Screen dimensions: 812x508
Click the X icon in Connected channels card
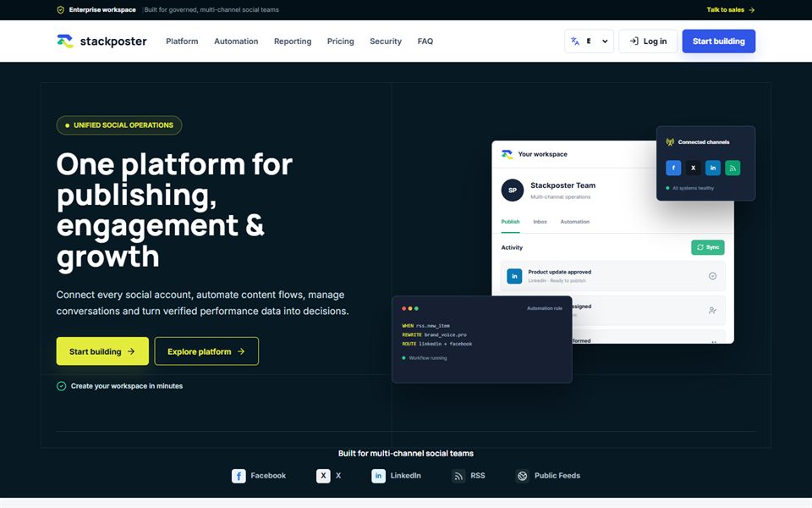point(693,168)
